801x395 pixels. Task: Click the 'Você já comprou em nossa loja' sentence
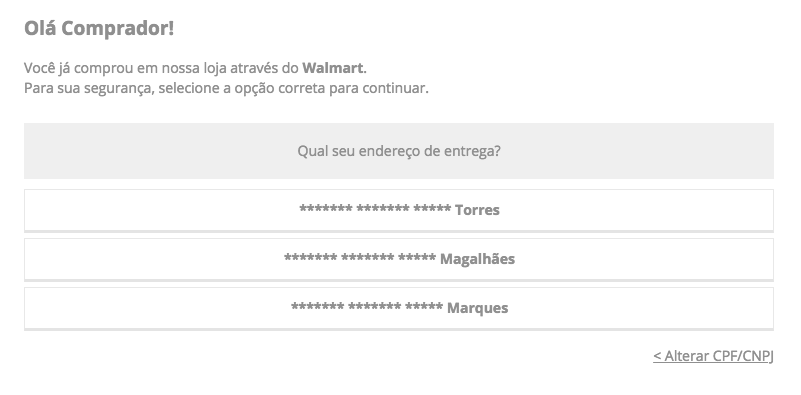pyautogui.click(x=195, y=68)
